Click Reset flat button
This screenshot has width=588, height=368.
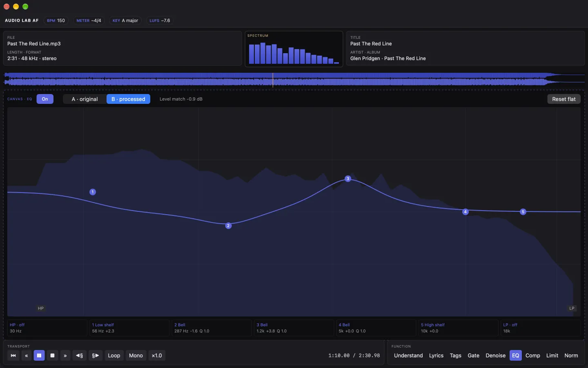tap(563, 99)
